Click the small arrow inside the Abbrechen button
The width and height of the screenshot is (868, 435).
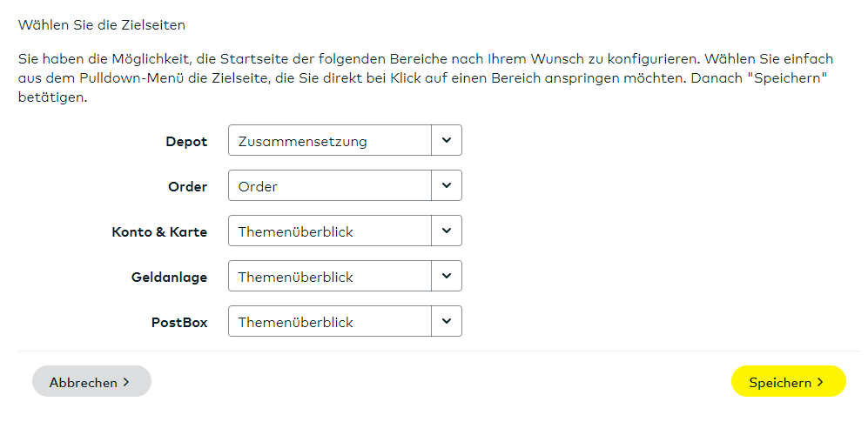coord(125,382)
